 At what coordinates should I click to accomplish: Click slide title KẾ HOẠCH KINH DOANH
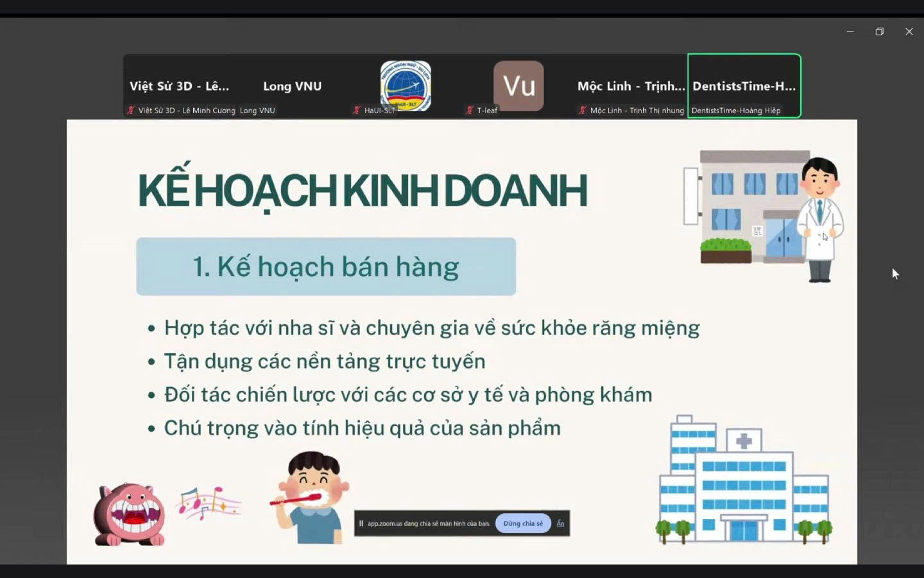tap(363, 189)
